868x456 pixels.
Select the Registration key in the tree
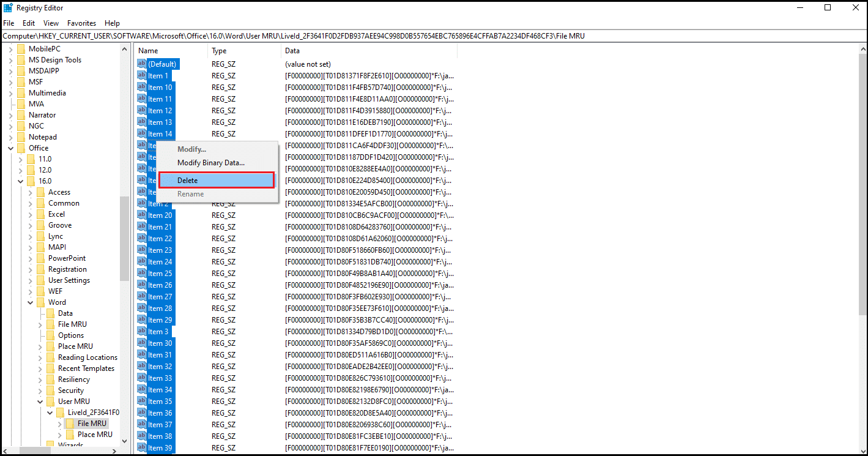tap(67, 269)
